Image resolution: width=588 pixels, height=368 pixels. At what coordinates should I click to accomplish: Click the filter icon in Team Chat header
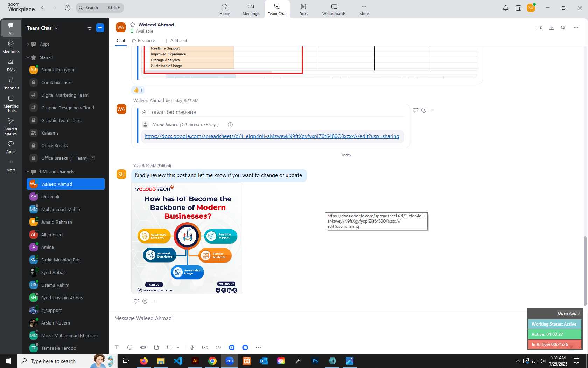[x=90, y=28]
